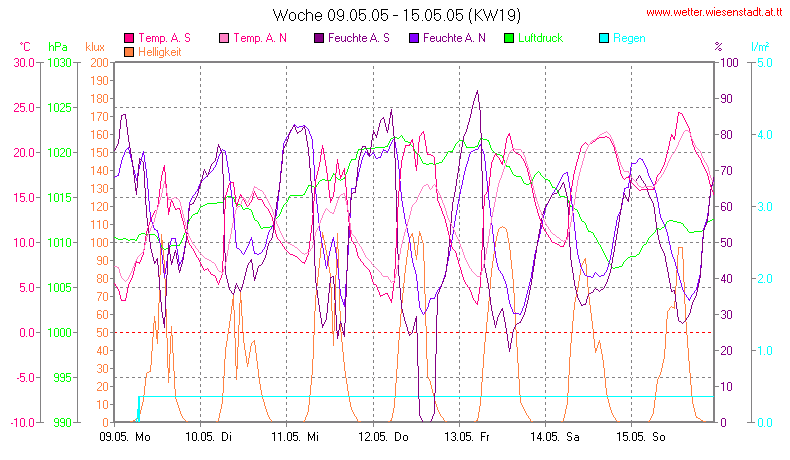This screenshot has height=460, width=790.
Task: Click the orange Helligkeit legend swatch
Action: click(x=128, y=51)
